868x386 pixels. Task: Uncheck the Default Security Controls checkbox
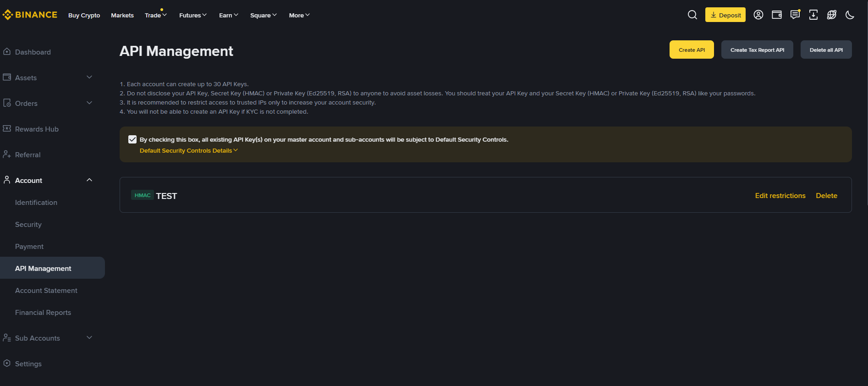[132, 139]
